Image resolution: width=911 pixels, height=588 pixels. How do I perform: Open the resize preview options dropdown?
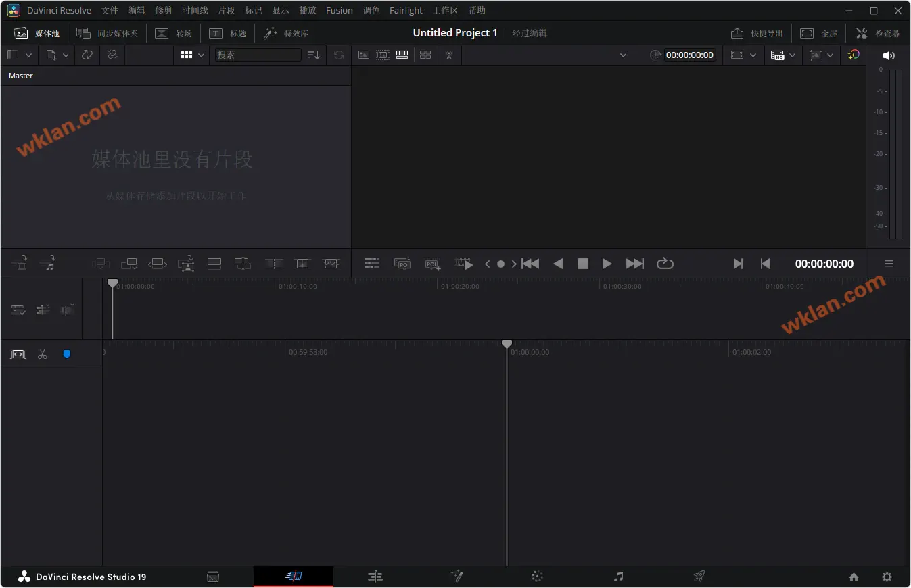(x=830, y=55)
